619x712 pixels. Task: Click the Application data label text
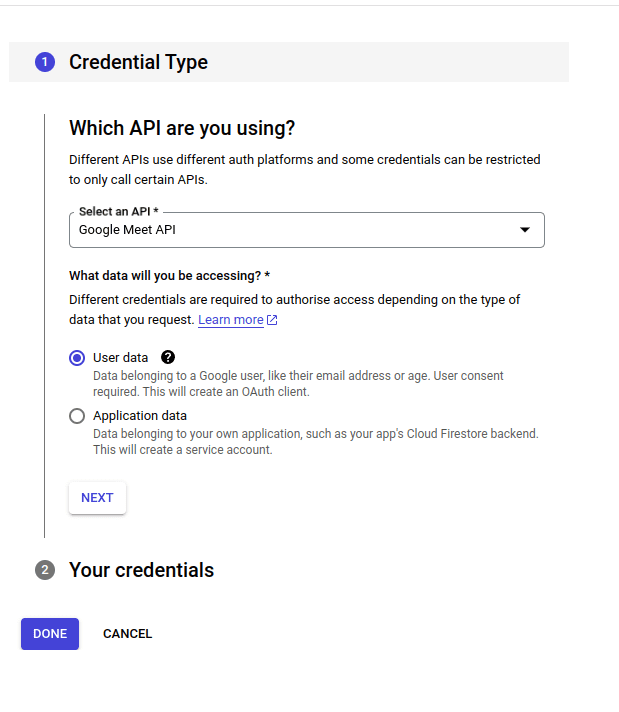point(140,415)
